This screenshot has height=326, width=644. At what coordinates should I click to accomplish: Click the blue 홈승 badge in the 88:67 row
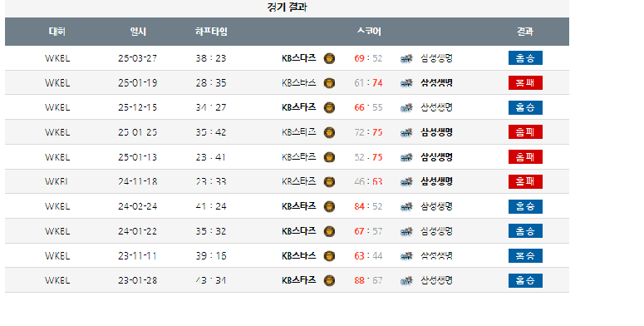(525, 280)
